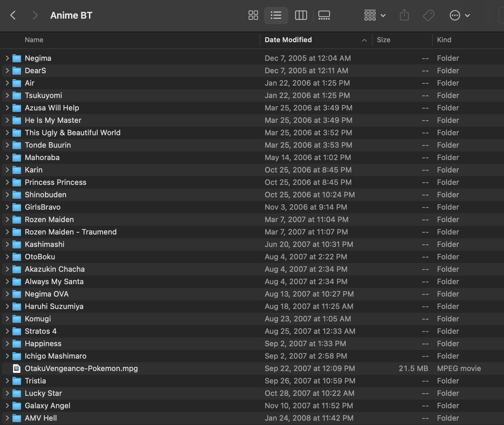The image size is (504, 425).
Task: Expand the Azusa Will Help folder
Action: pyautogui.click(x=7, y=108)
